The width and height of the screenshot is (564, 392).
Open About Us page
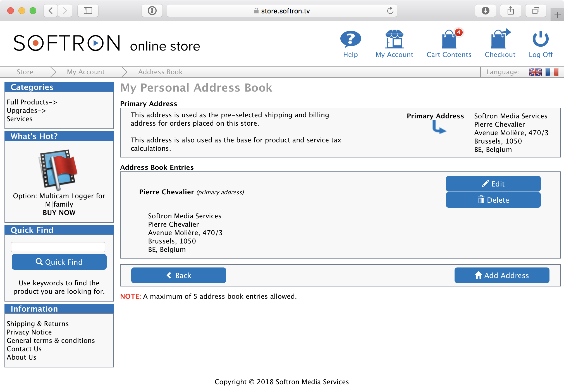pos(21,357)
